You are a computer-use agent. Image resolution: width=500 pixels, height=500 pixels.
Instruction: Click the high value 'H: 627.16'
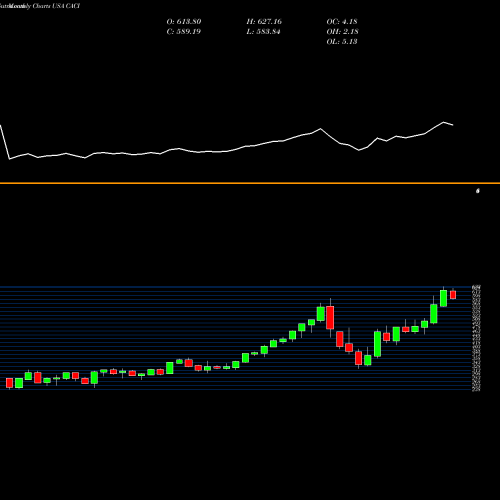click(264, 22)
